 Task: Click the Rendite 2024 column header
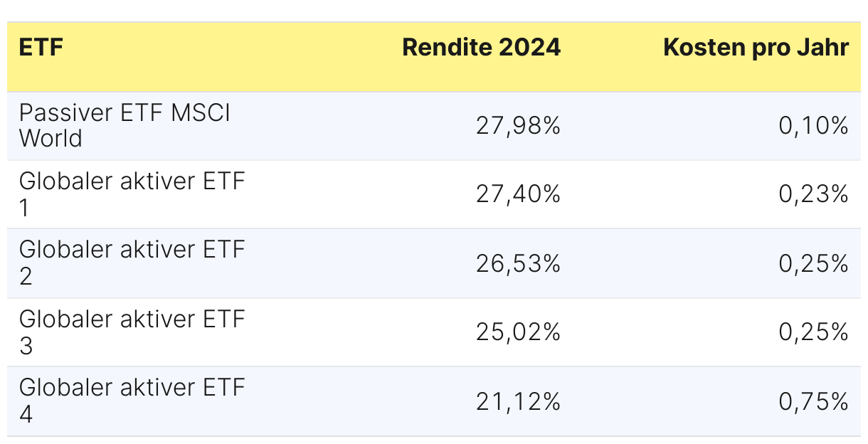[481, 48]
